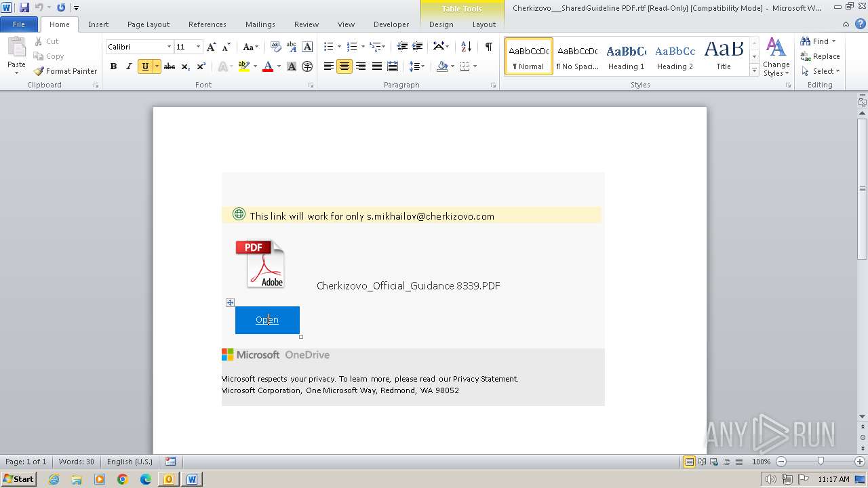Switch to Review tab

click(x=307, y=24)
